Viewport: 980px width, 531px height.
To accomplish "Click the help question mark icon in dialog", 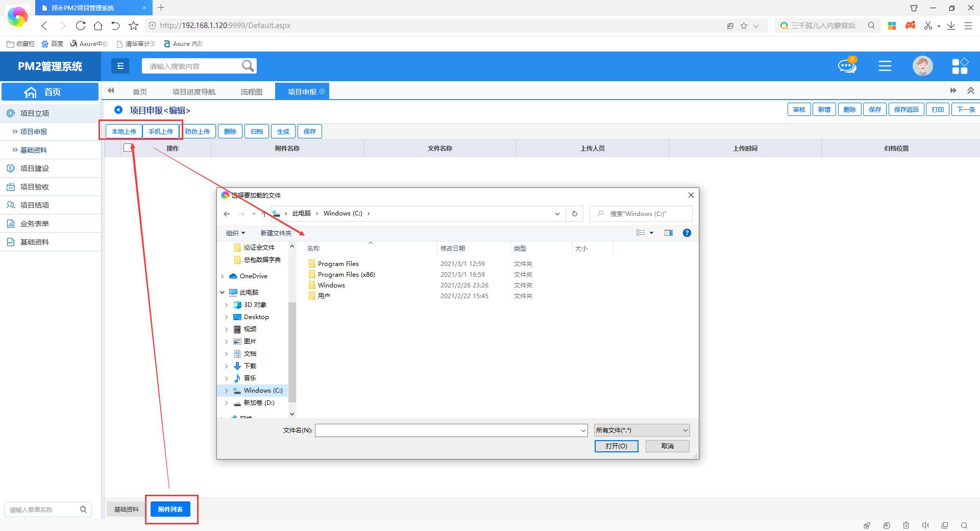I will [687, 233].
